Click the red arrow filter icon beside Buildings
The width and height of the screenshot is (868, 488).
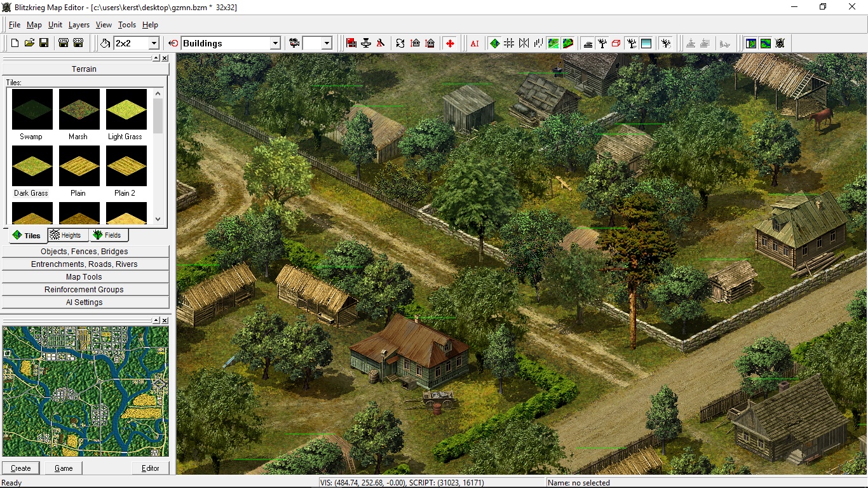tap(173, 43)
